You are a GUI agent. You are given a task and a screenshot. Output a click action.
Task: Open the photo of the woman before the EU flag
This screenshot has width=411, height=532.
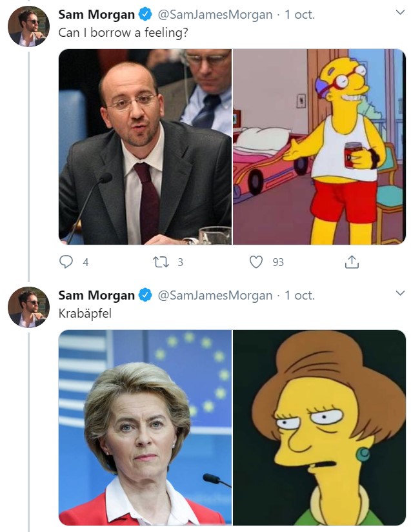(x=145, y=427)
